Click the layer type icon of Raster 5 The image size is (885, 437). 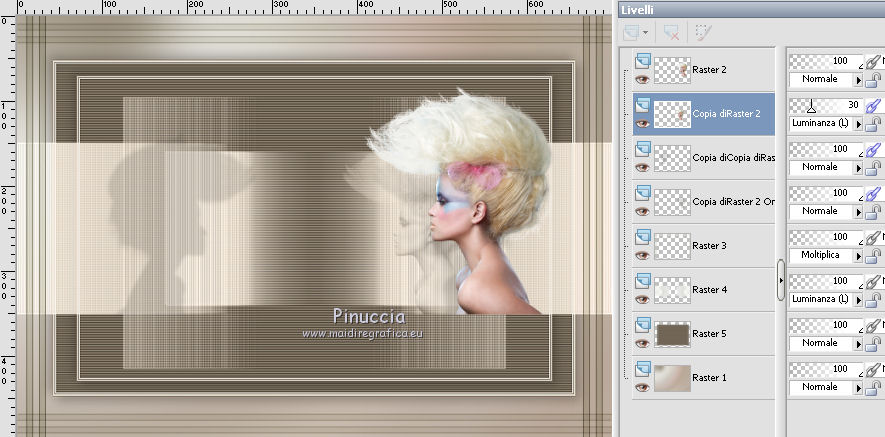642,325
